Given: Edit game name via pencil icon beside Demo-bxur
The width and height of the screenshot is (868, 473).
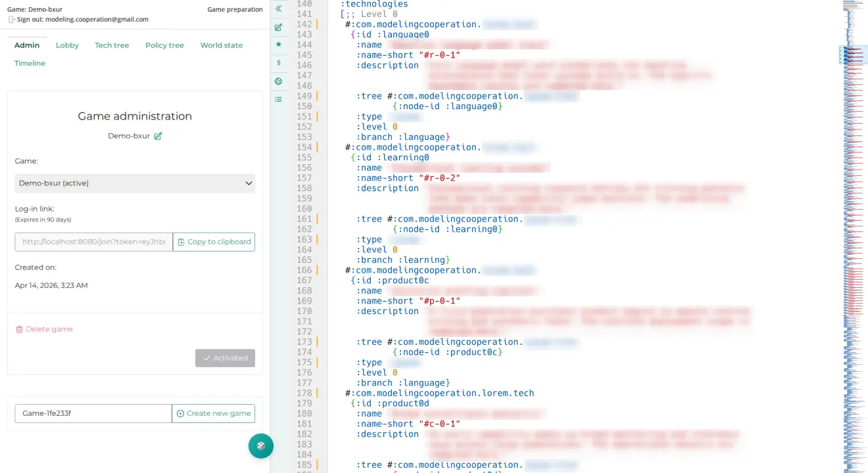Looking at the screenshot, I should pos(158,136).
